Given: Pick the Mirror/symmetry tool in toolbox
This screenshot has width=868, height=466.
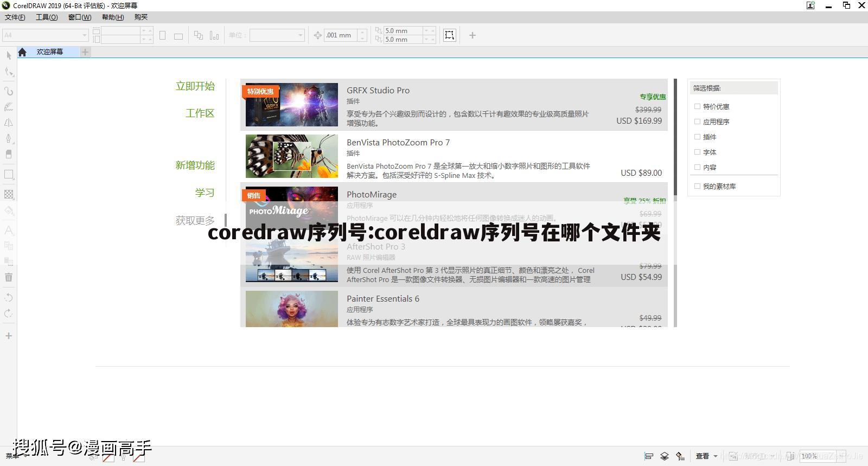Looking at the screenshot, I should coord(9,123).
